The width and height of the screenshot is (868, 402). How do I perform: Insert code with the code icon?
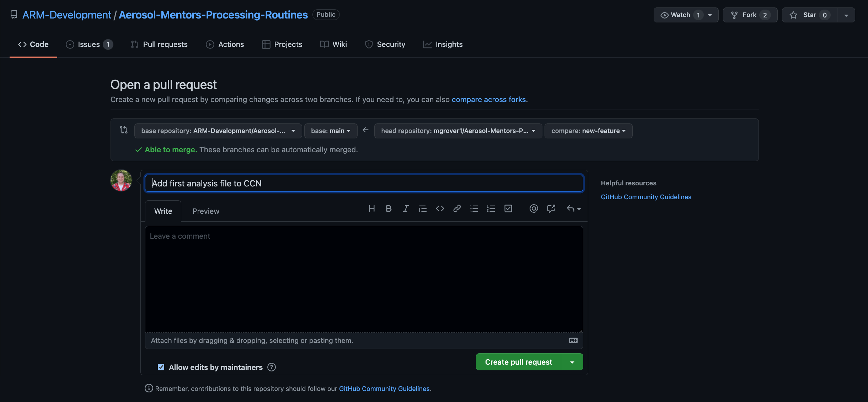click(x=440, y=209)
